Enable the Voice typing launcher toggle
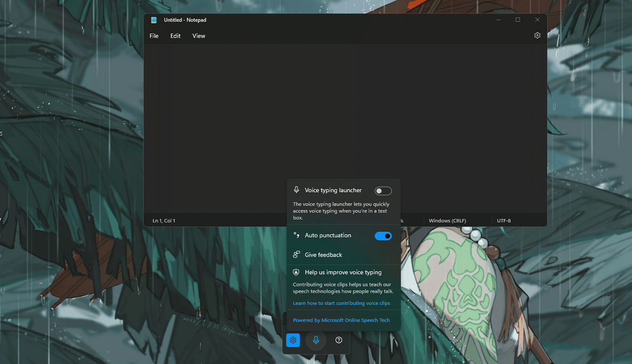 (383, 191)
